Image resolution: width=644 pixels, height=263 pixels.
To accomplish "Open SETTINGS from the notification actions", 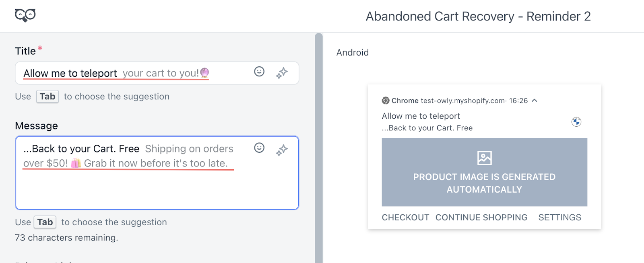I will tap(559, 217).
